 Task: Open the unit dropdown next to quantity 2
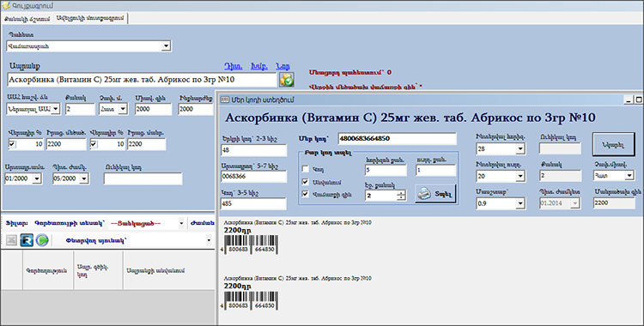pyautogui.click(x=123, y=109)
